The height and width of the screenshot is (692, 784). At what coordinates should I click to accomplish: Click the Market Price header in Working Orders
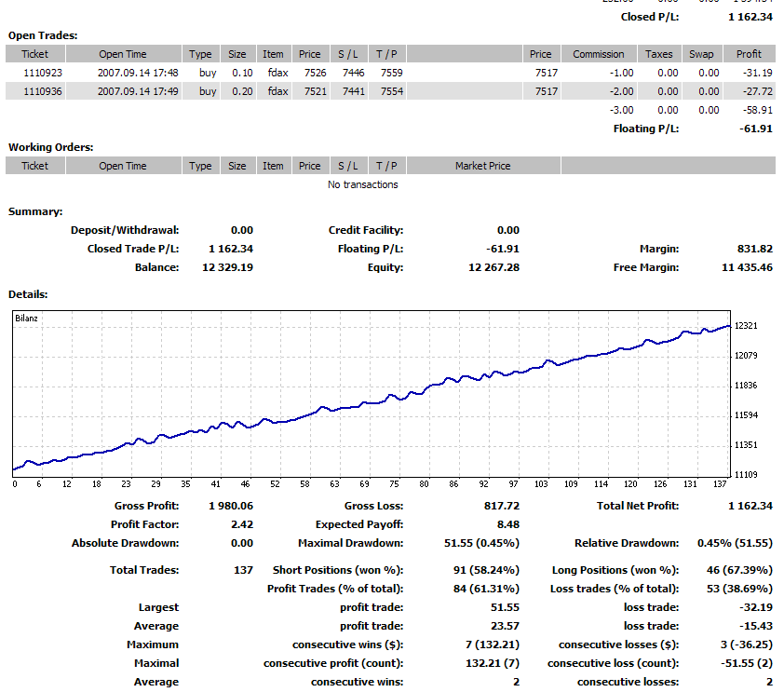[482, 166]
